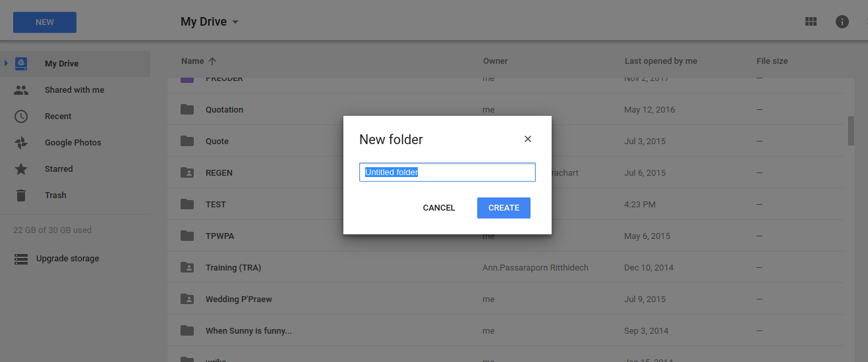The image size is (868, 362).
Task: Select the Last opened by me header
Action: [660, 61]
